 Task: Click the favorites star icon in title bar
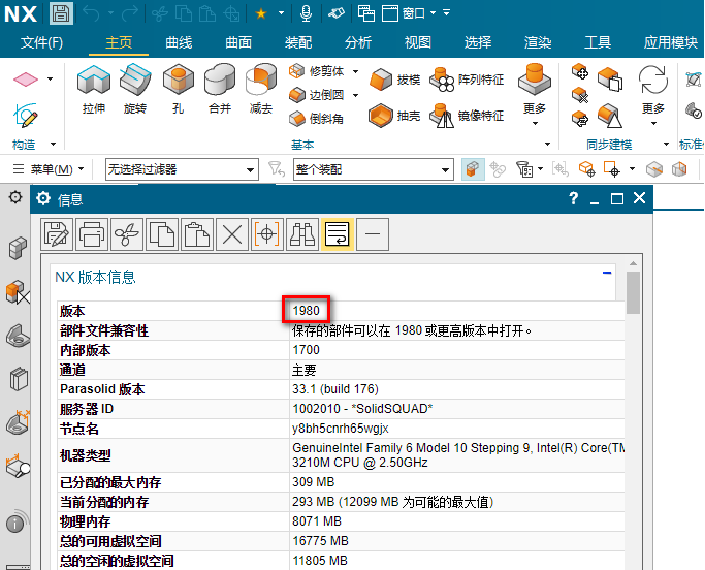(261, 13)
